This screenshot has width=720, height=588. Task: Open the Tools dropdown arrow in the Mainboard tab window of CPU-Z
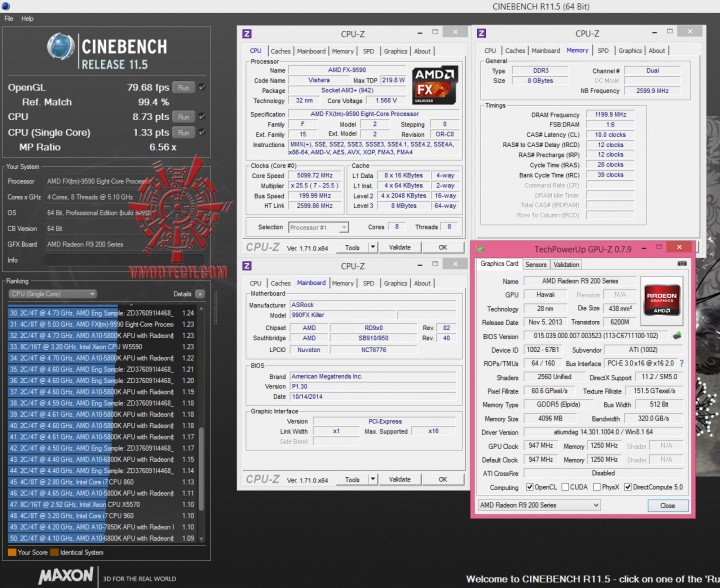coord(373,479)
